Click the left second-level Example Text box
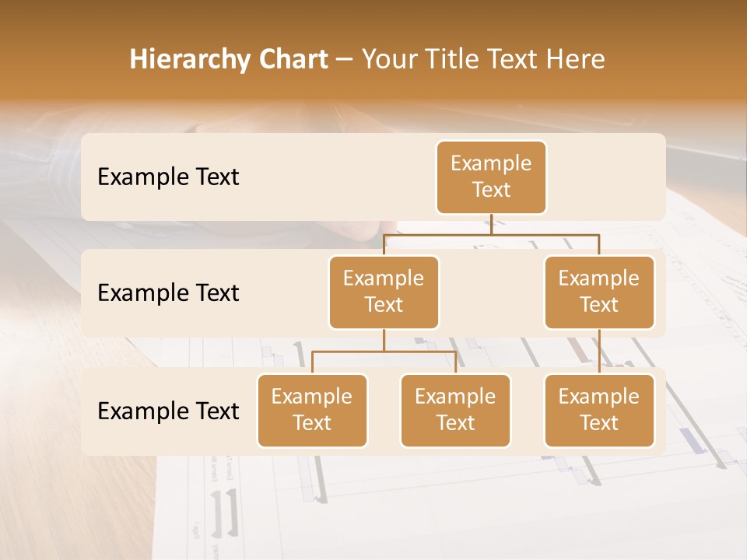The image size is (747, 560). pyautogui.click(x=384, y=292)
